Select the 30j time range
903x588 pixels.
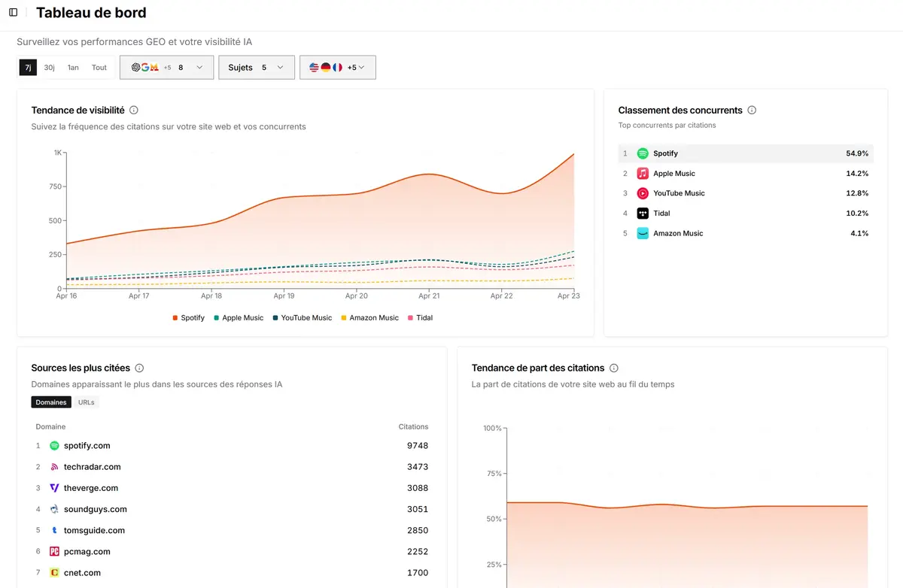click(49, 68)
